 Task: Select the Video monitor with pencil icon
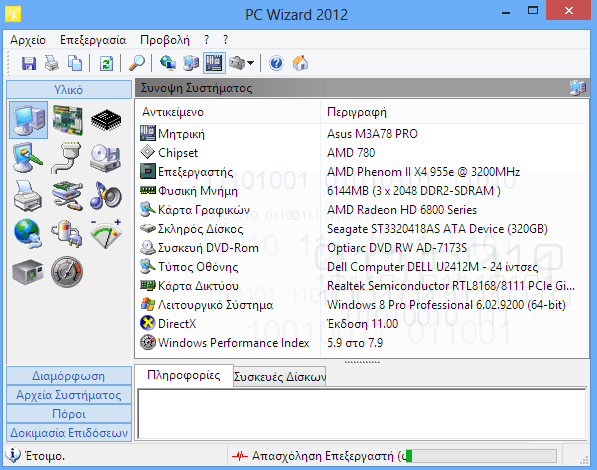27,158
